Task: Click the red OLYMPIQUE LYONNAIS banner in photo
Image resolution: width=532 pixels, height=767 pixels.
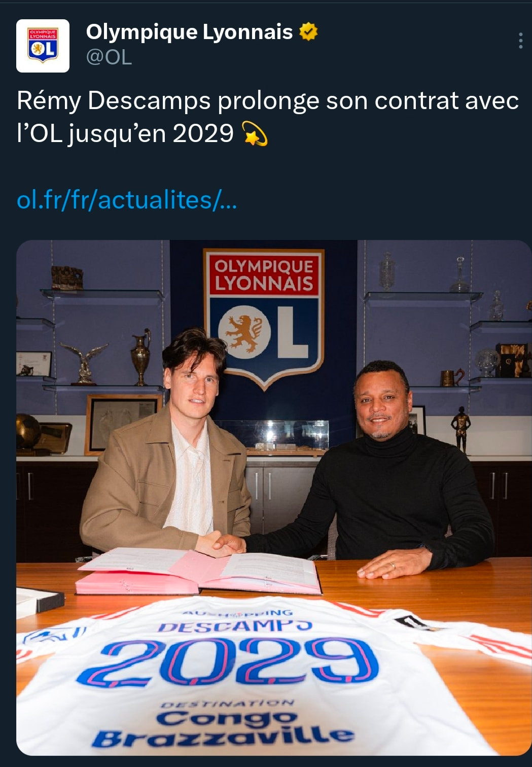Action: 264,274
